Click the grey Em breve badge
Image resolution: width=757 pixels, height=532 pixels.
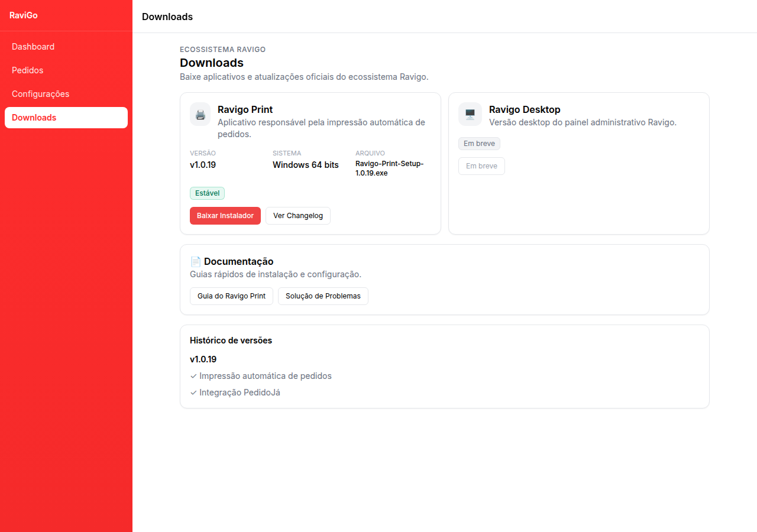479,144
